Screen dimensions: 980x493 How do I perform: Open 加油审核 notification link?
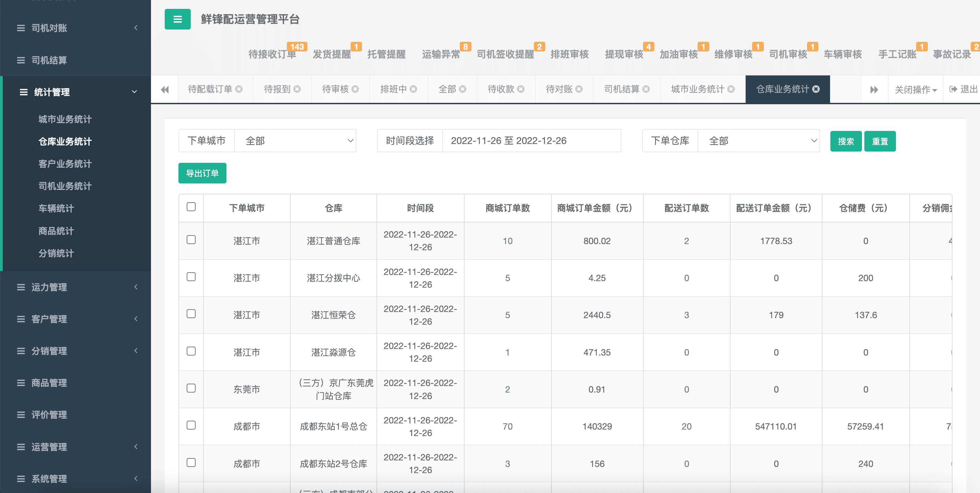(679, 55)
